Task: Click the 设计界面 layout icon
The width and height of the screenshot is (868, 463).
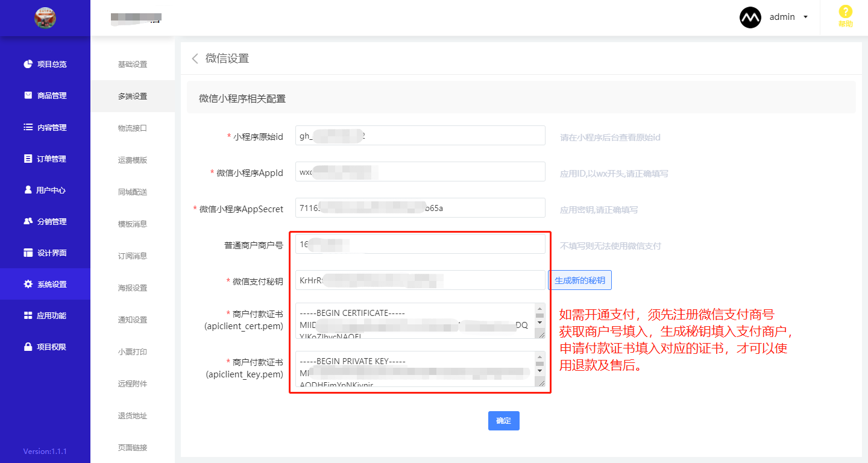Action: coord(28,253)
